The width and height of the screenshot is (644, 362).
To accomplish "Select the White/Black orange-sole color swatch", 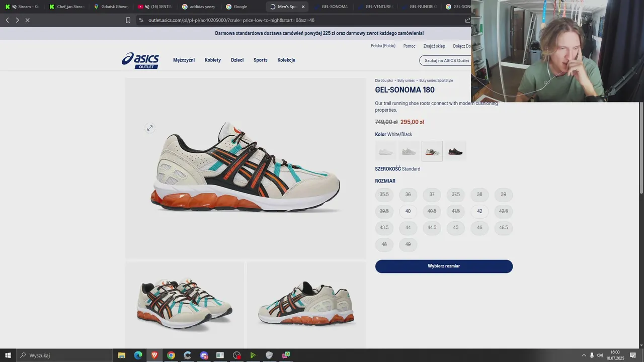I will coord(432,151).
